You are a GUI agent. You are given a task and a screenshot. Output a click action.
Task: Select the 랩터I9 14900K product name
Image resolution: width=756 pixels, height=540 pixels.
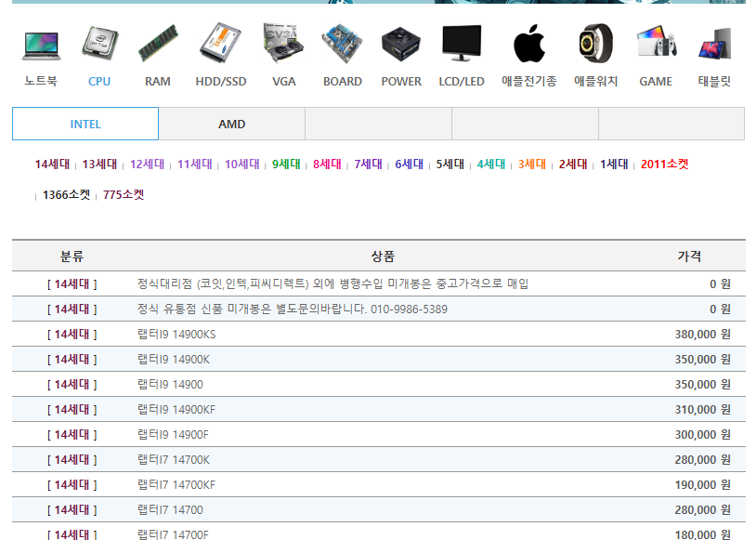(x=174, y=360)
